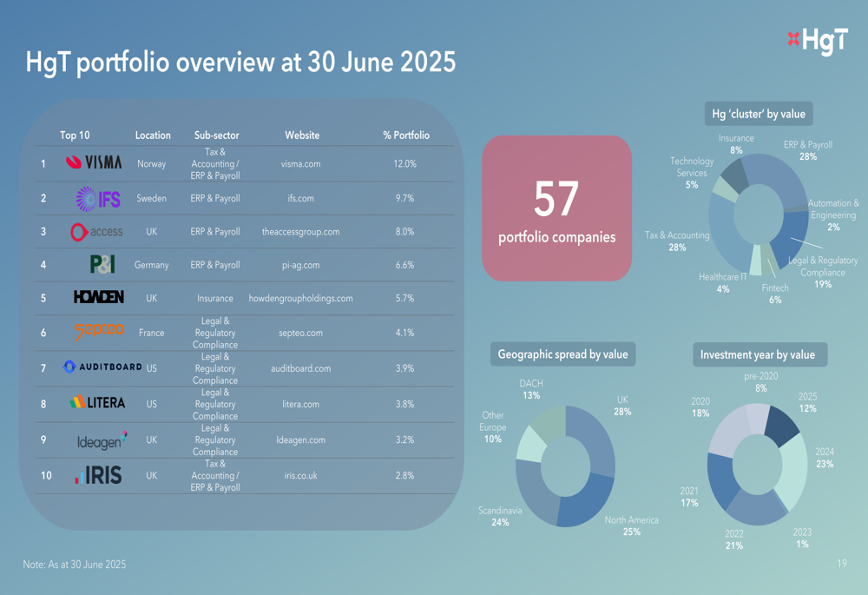Viewport: 868px width, 595px height.
Task: Click the IFS company logo
Action: [x=97, y=199]
